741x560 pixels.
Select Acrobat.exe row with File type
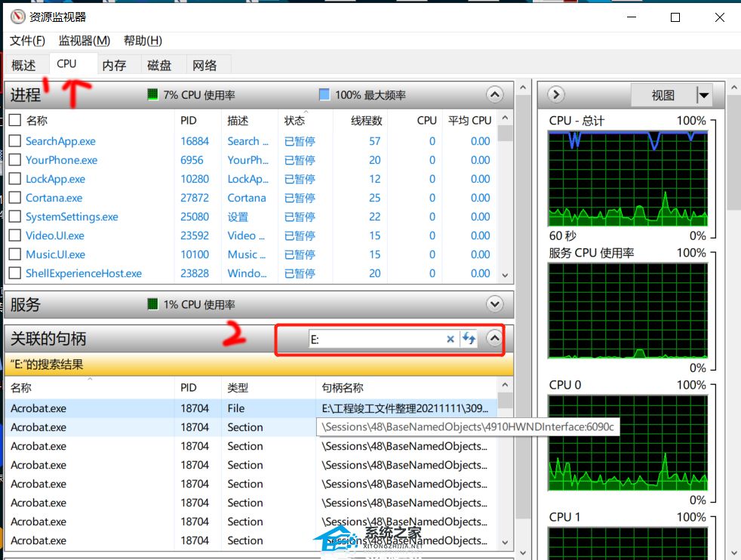pos(251,408)
